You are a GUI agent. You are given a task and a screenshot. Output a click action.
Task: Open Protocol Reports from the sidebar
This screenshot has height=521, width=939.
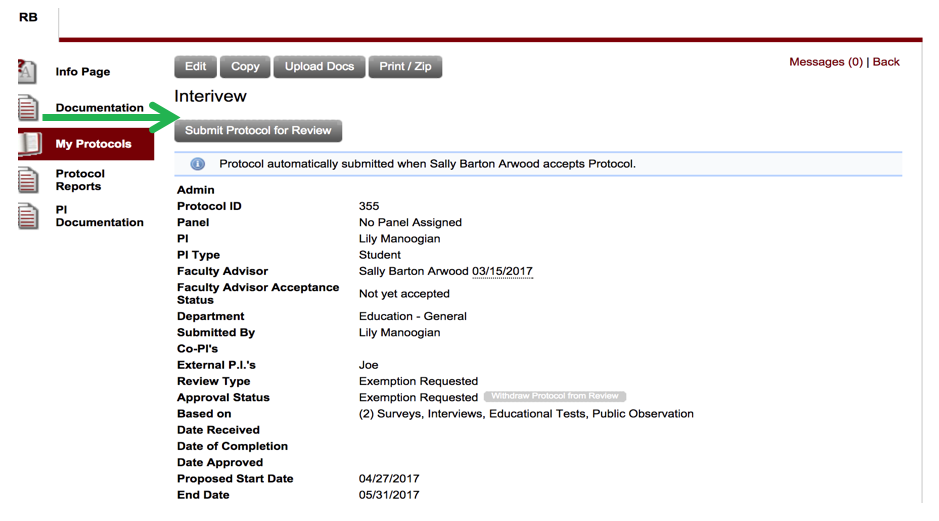(x=80, y=180)
